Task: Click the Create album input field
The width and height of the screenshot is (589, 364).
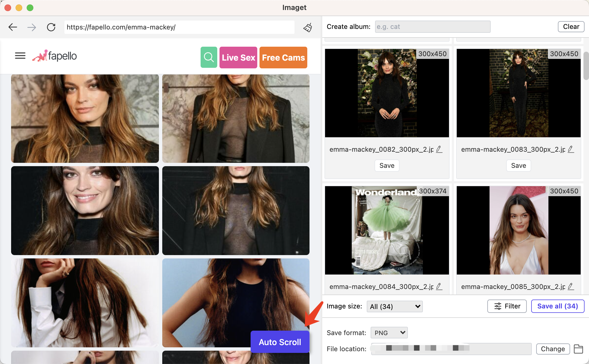Action: pyautogui.click(x=431, y=26)
